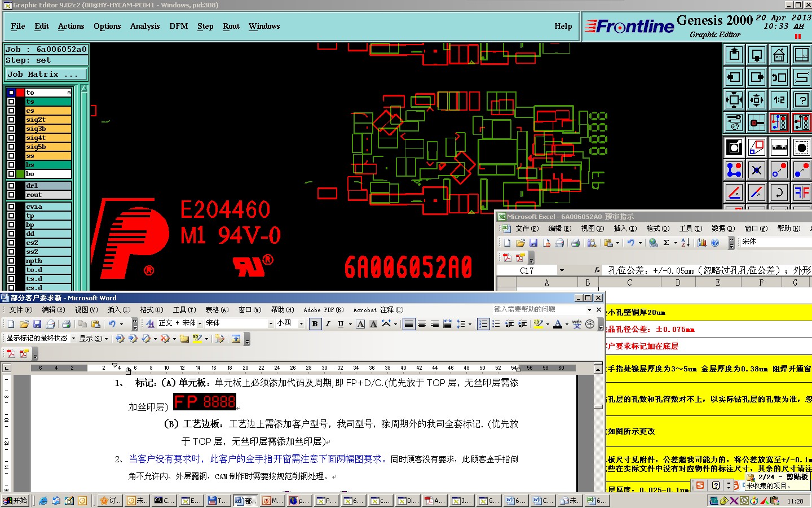Toggle checkbox for layer rout
Viewport: 812px width, 508px height.
coord(11,195)
